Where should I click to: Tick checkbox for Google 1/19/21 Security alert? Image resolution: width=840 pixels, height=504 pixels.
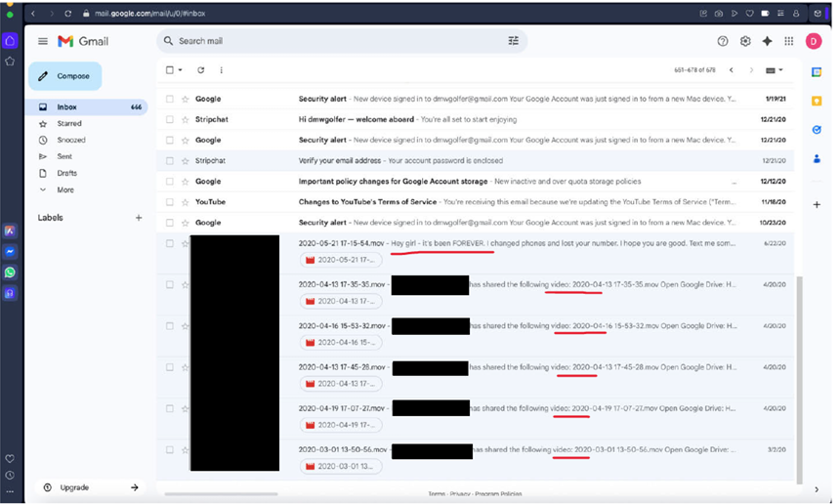coord(170,99)
